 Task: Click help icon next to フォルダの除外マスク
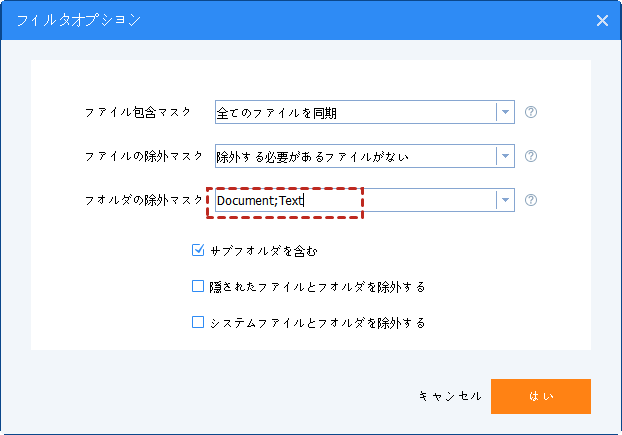coord(531,200)
